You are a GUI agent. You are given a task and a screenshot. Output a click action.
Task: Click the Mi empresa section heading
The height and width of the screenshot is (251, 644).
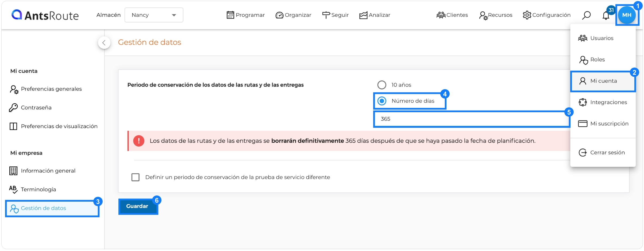[x=26, y=153]
